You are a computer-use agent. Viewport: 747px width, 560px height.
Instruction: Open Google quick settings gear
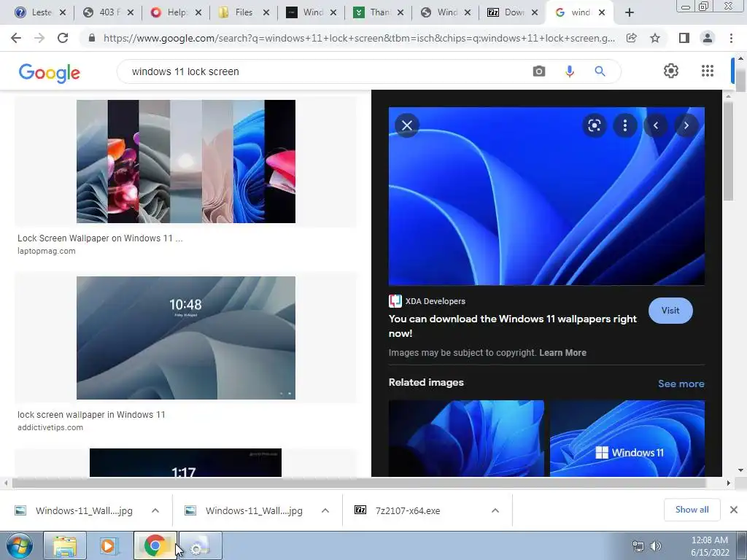[671, 71]
